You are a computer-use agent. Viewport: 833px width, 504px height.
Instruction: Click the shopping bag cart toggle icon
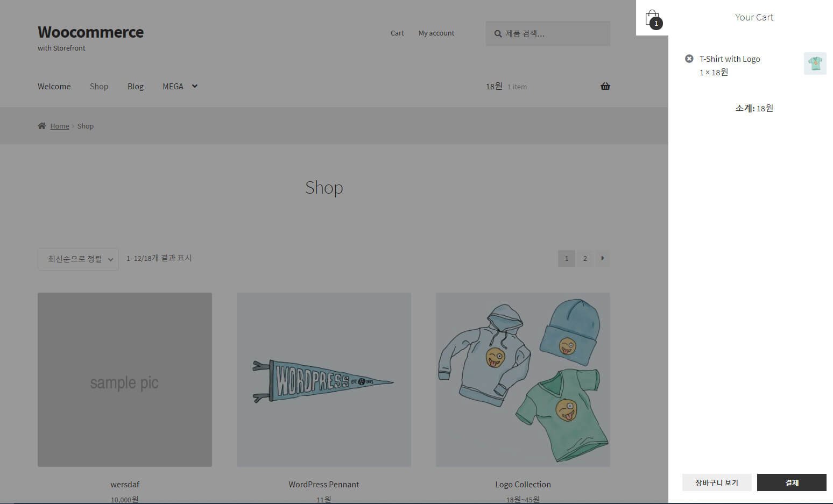coord(653,18)
